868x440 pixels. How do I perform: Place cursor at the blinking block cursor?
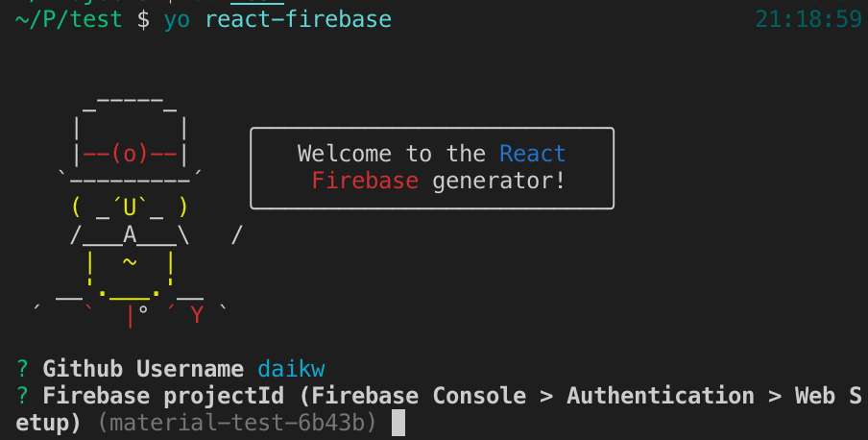pyautogui.click(x=398, y=423)
